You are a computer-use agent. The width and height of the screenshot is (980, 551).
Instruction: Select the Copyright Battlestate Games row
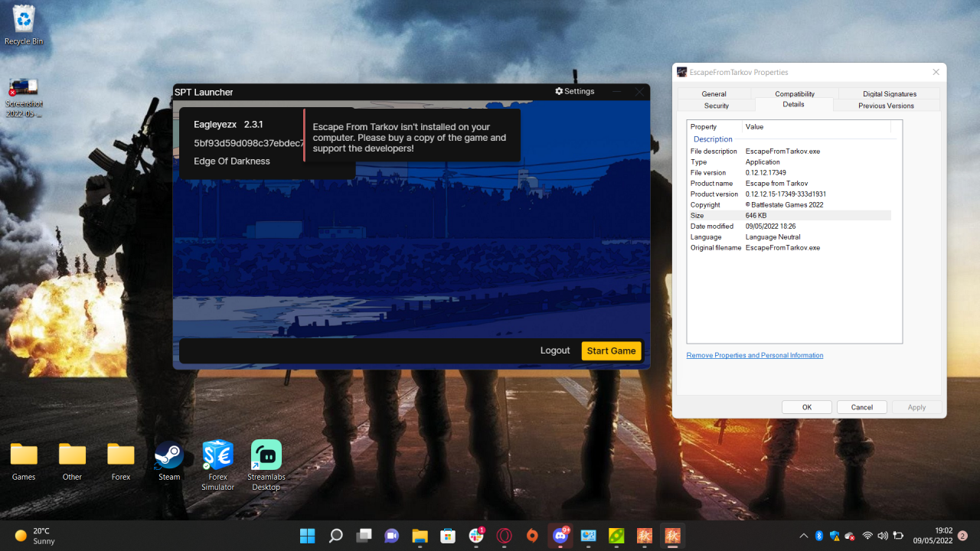coord(790,205)
